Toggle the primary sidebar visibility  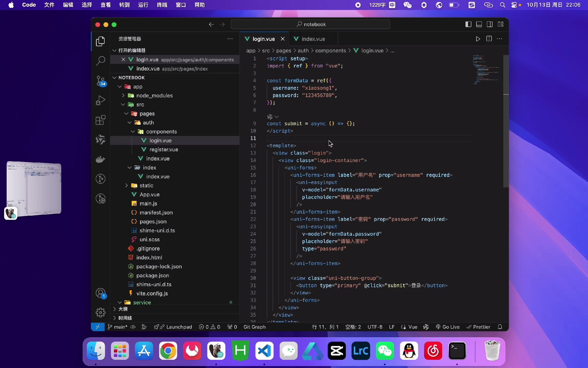pos(469,24)
